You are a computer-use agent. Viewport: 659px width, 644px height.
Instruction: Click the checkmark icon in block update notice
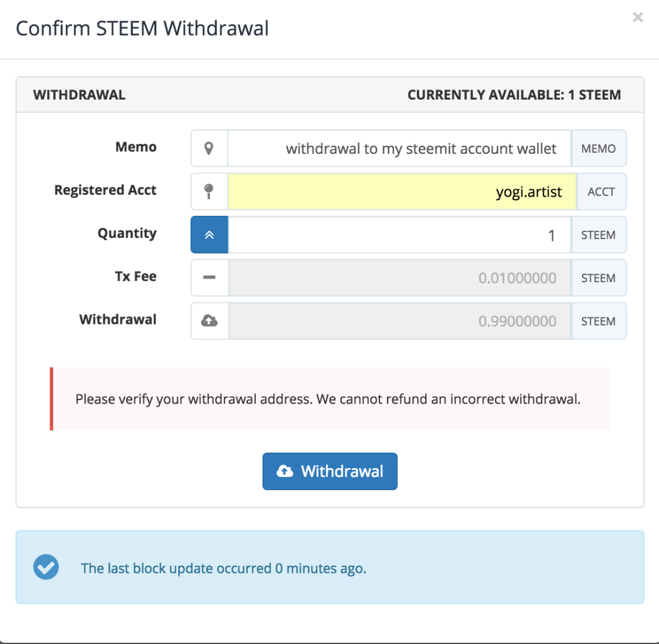click(46, 568)
